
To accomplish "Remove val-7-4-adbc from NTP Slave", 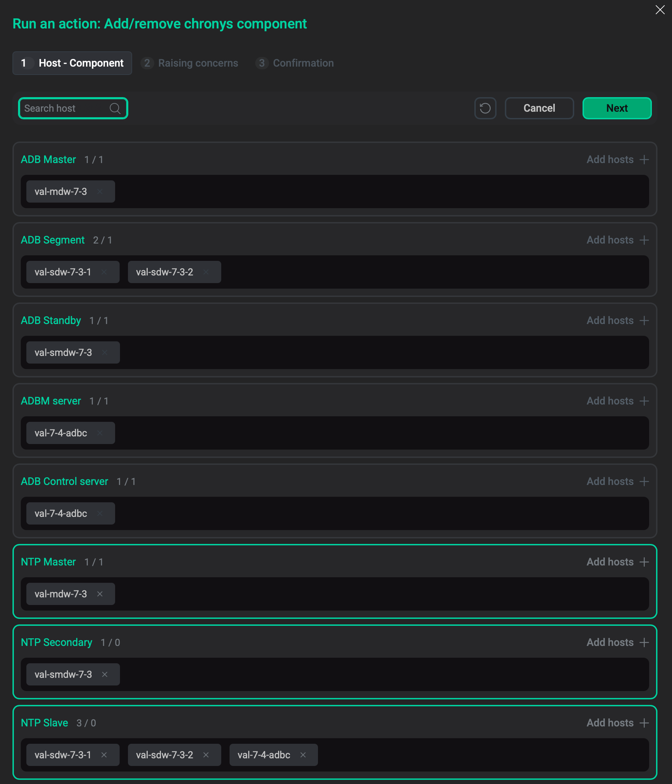I will tap(303, 755).
